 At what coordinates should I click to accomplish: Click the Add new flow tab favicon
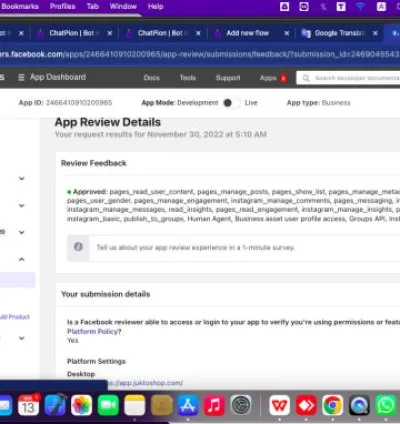tap(218, 33)
